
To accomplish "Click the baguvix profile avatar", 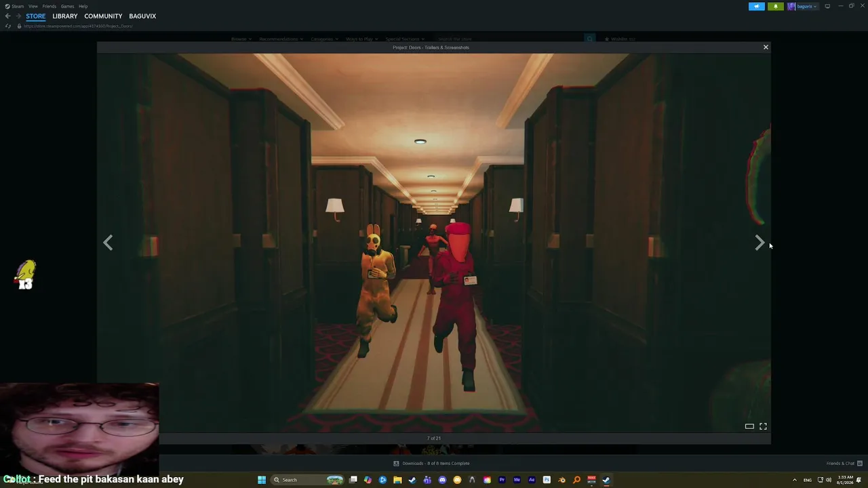I will [x=791, y=6].
